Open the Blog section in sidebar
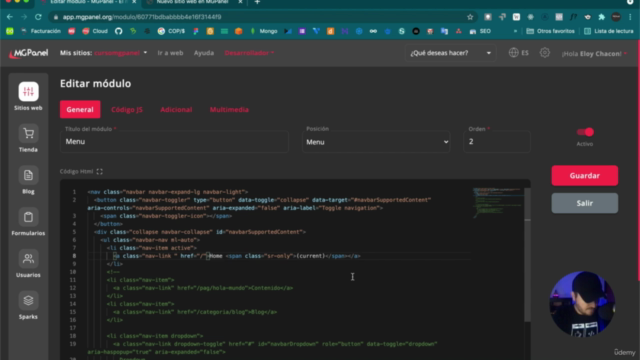The image size is (640, 360). point(28,180)
